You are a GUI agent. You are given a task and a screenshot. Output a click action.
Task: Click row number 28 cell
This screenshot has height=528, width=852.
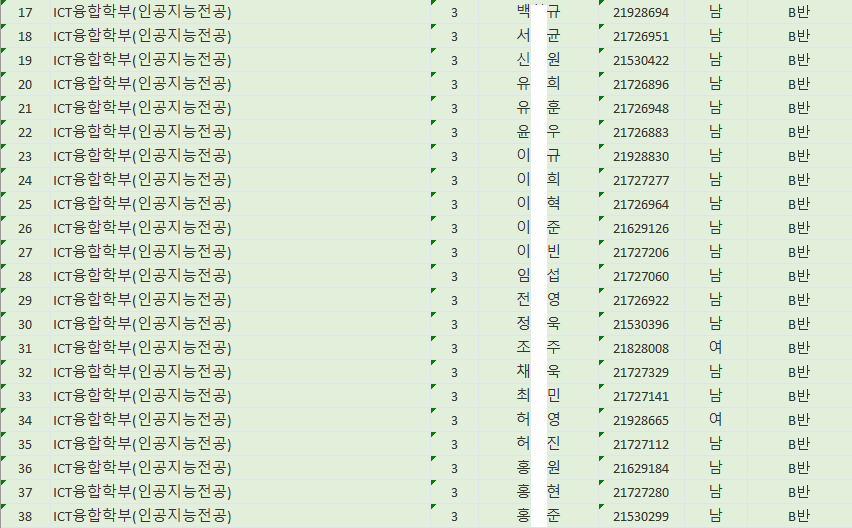pyautogui.click(x=25, y=276)
